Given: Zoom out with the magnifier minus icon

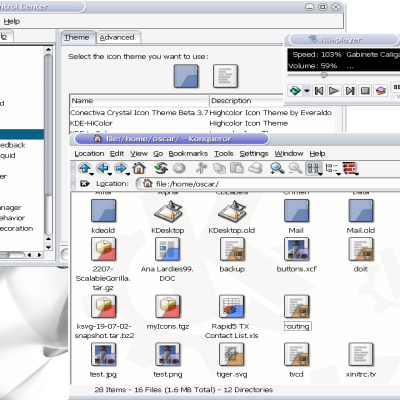Looking at the screenshot, I should pyautogui.click(x=295, y=168).
